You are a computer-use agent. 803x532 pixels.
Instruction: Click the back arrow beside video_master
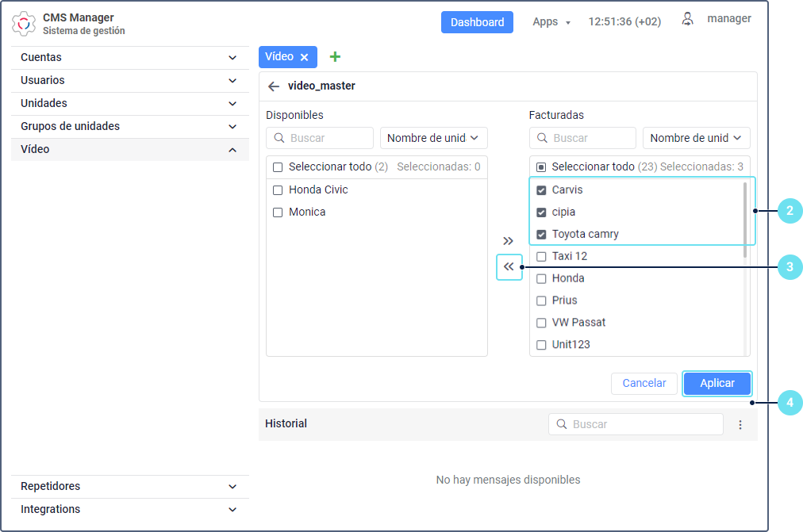point(274,86)
